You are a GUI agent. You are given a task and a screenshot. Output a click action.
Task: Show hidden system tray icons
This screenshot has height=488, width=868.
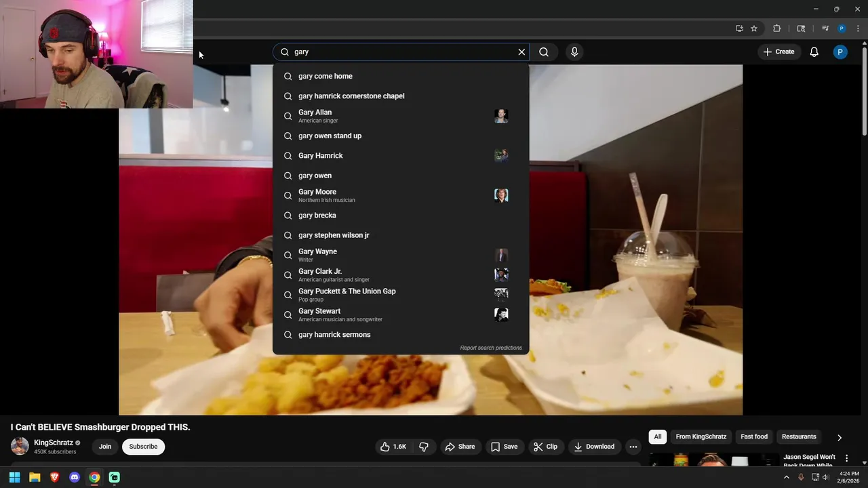(x=787, y=477)
